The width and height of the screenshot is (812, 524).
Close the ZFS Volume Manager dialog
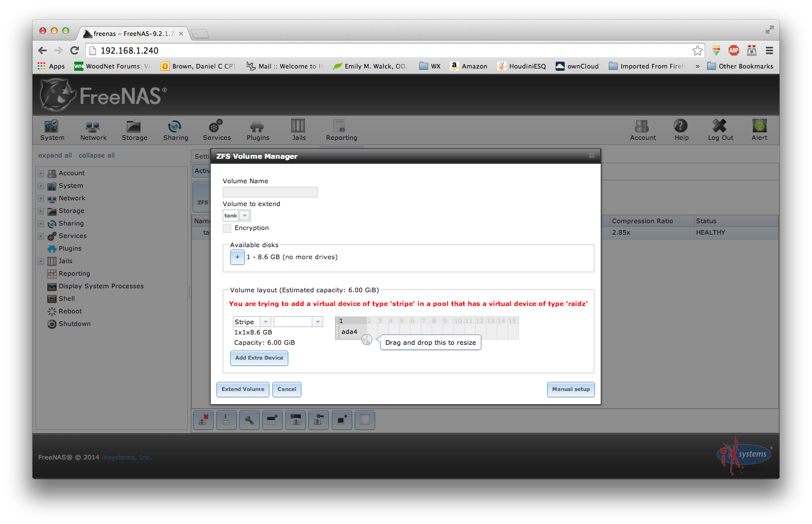pyautogui.click(x=592, y=156)
